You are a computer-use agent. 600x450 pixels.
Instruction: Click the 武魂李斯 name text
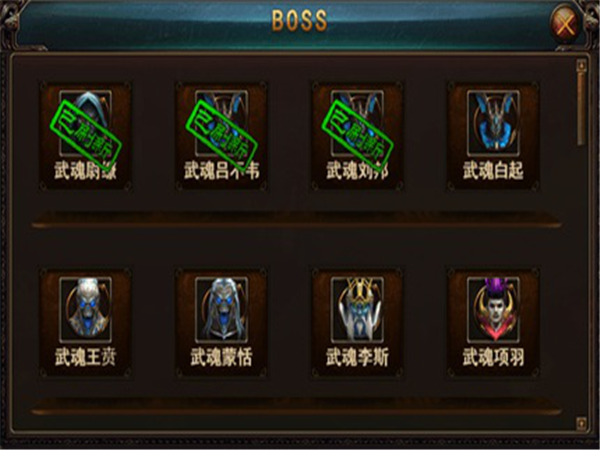(x=357, y=357)
